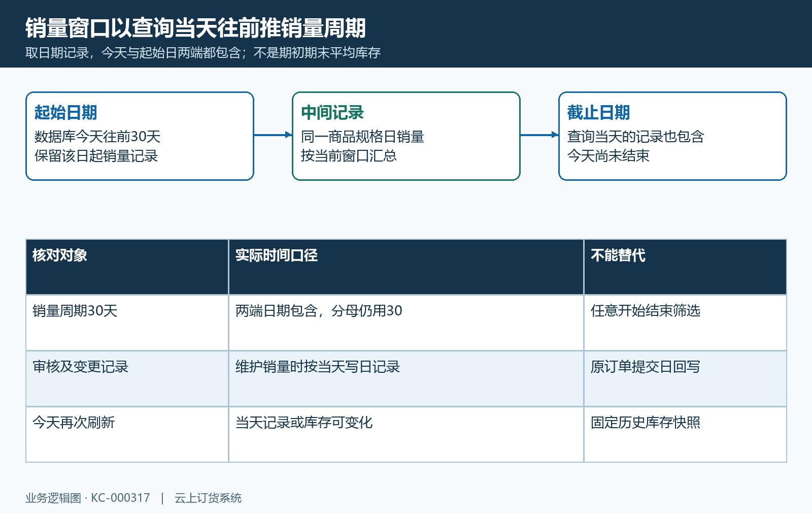
Task: Select the subtitle starting with 取日期记录
Action: pyautogui.click(x=203, y=53)
